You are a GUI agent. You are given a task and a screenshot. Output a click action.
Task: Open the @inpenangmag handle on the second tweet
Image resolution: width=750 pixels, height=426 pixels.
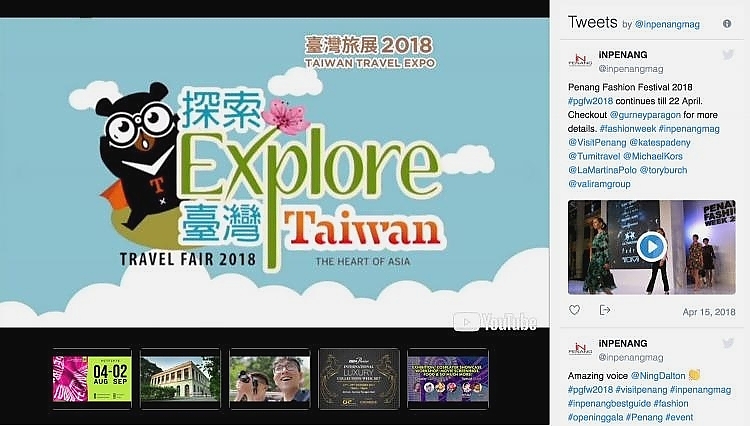(631, 358)
